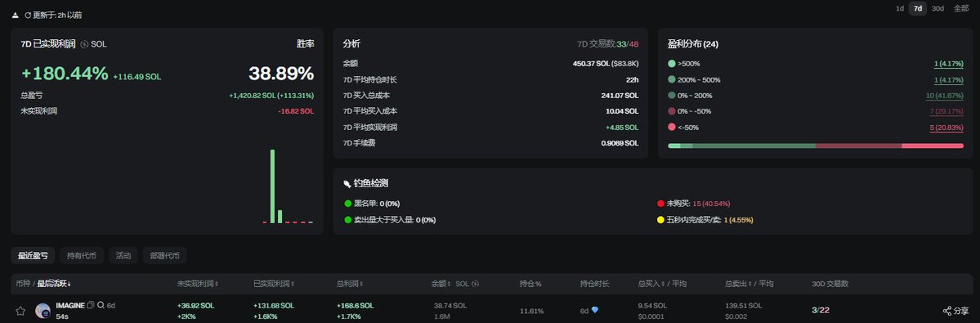Click the 10 (41.67%) profit distribution link
This screenshot has height=323, width=980.
click(x=944, y=96)
